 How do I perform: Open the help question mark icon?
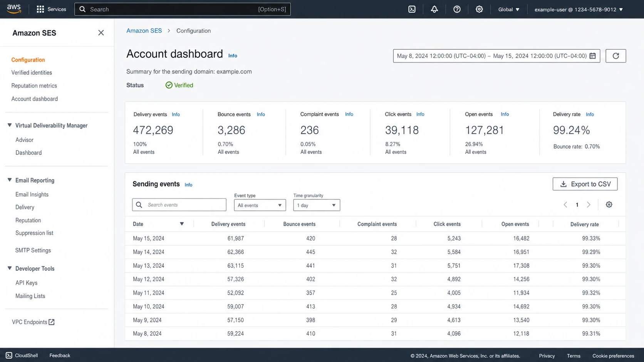(x=457, y=9)
